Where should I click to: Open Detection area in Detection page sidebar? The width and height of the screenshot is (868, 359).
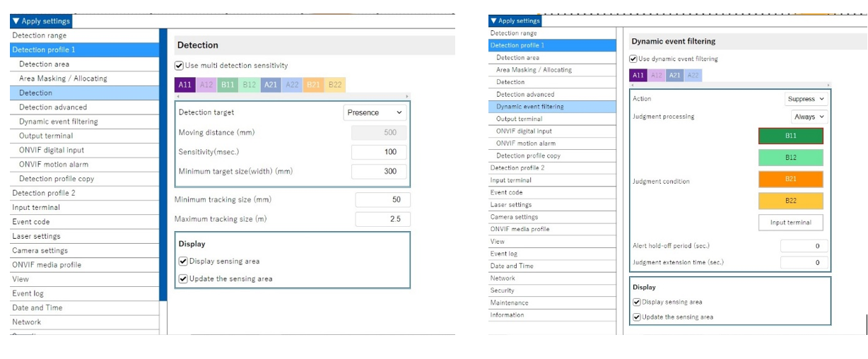click(85, 64)
